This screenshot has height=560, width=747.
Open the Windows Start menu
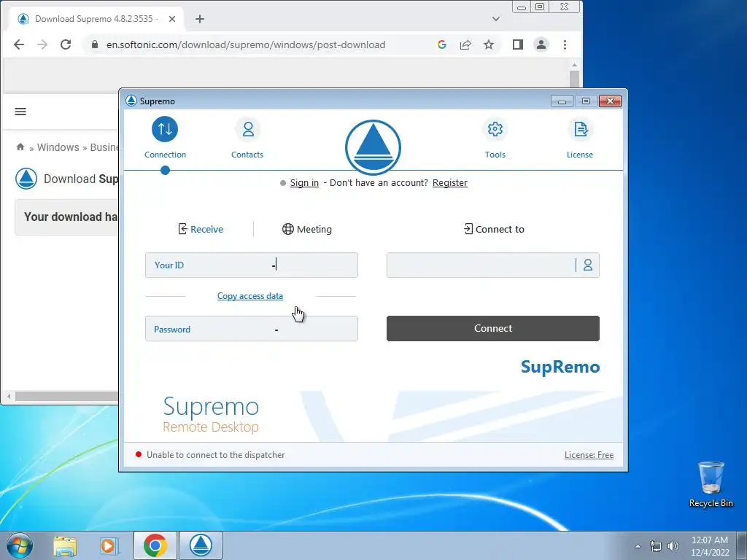point(19,545)
